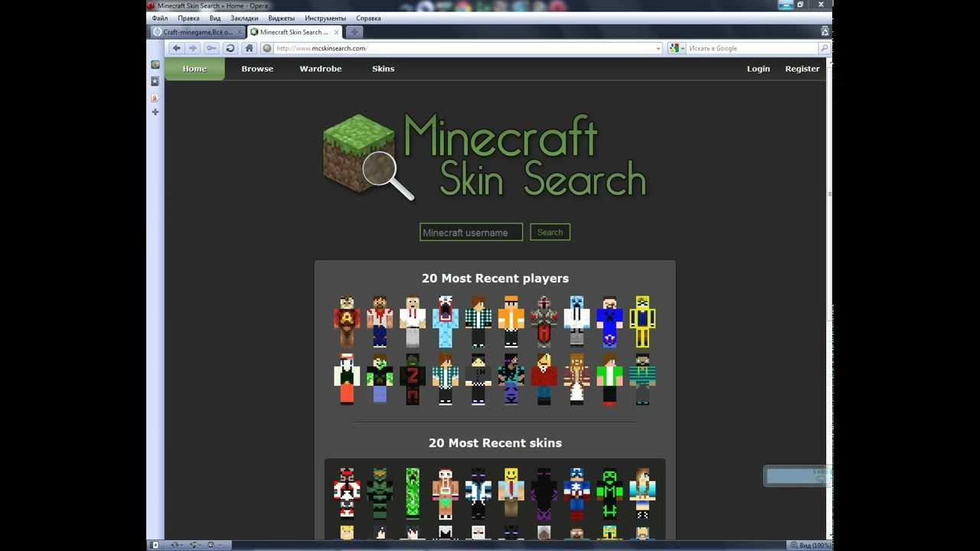Open the red and white trooper skin

(347, 494)
